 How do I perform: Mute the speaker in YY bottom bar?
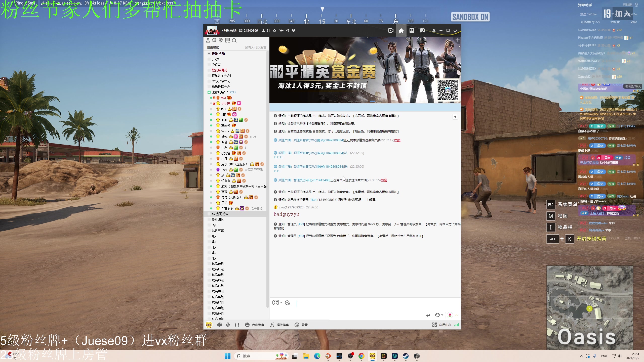219,325
